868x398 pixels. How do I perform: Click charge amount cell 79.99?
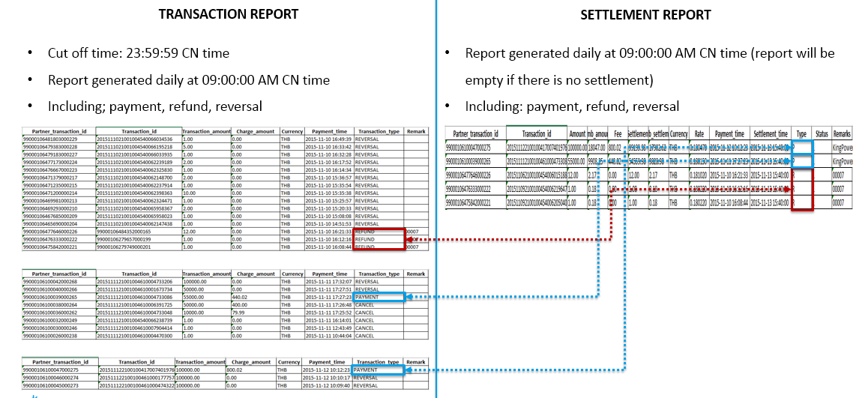click(x=255, y=313)
